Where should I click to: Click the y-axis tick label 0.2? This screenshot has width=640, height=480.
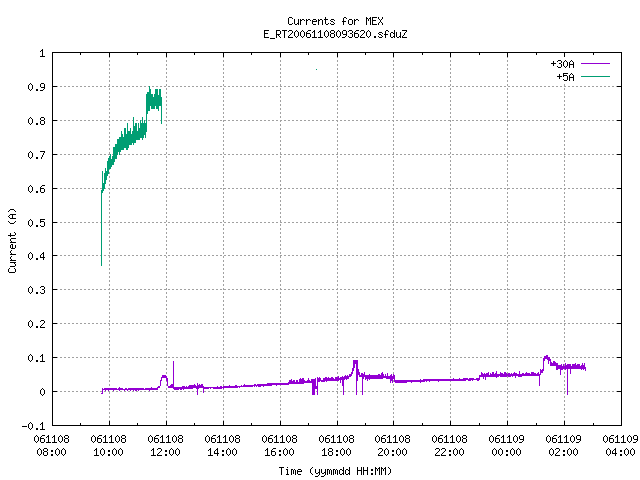tap(36, 324)
